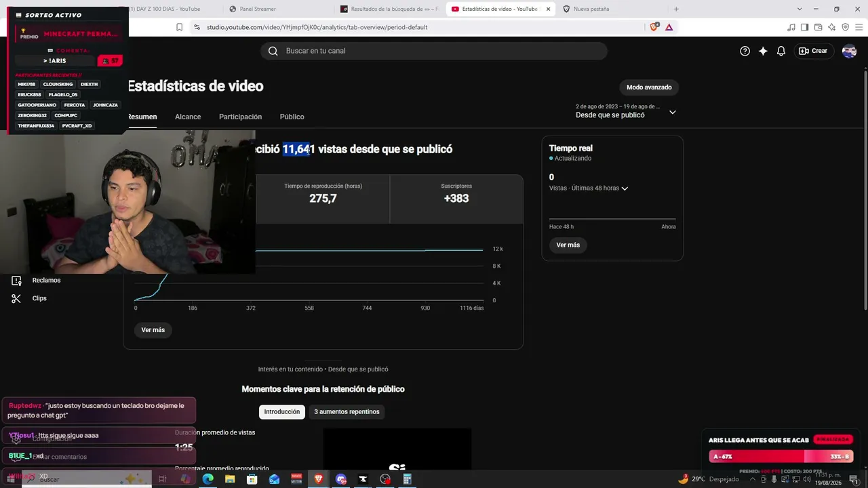The image size is (868, 488).
Task: Click the taskbar clock and date
Action: [827, 479]
